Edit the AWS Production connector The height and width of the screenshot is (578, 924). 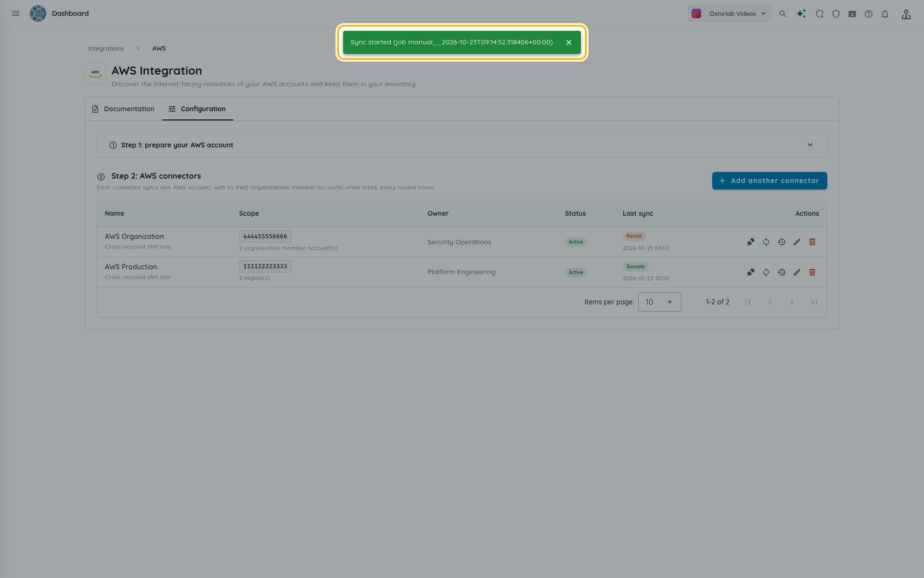(797, 272)
